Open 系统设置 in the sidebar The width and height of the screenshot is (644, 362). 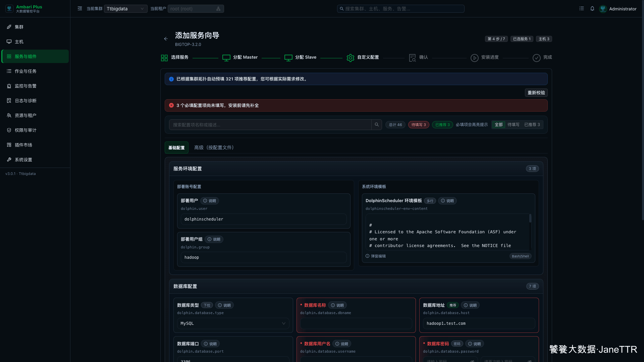tap(35, 160)
